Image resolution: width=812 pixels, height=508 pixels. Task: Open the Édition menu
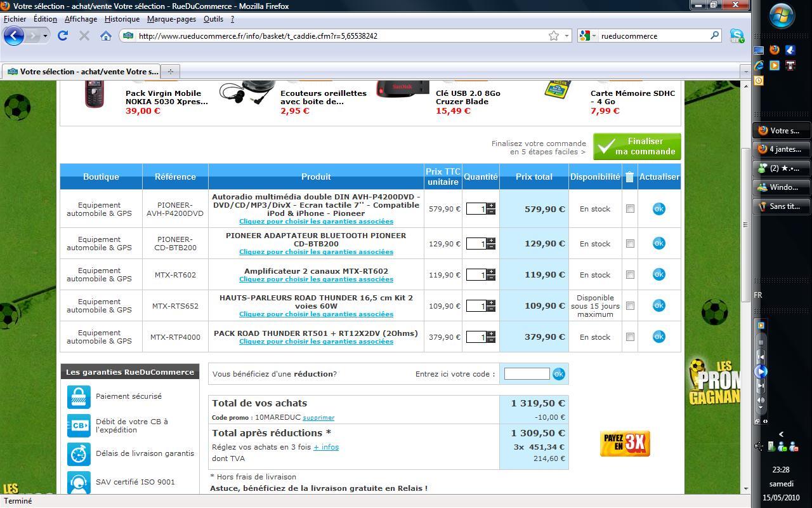(x=45, y=19)
